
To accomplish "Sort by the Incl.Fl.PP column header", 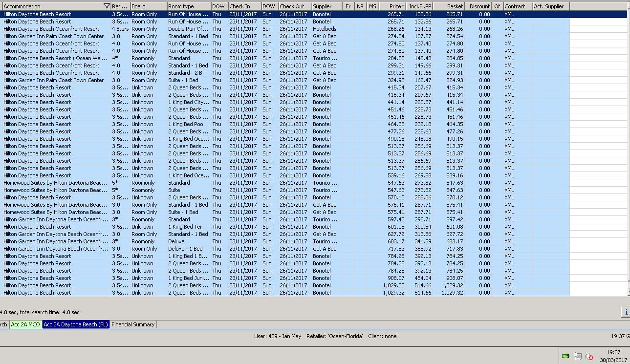I will pos(420,6).
